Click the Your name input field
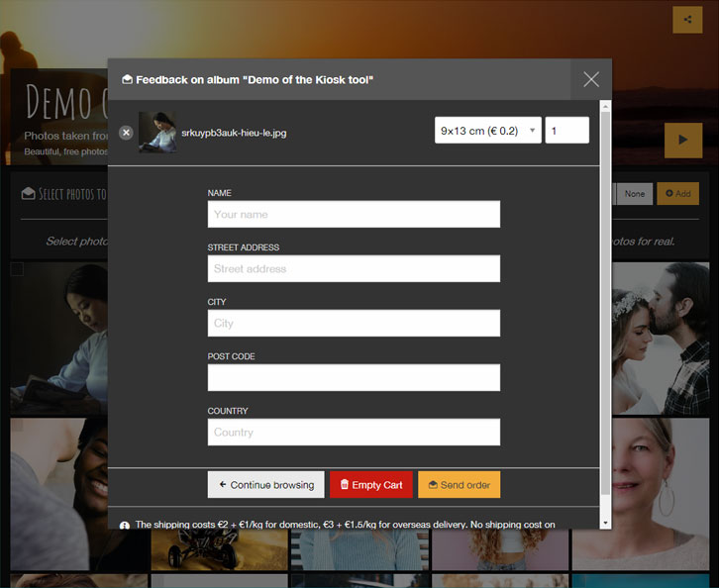This screenshot has height=588, width=719. [354, 214]
